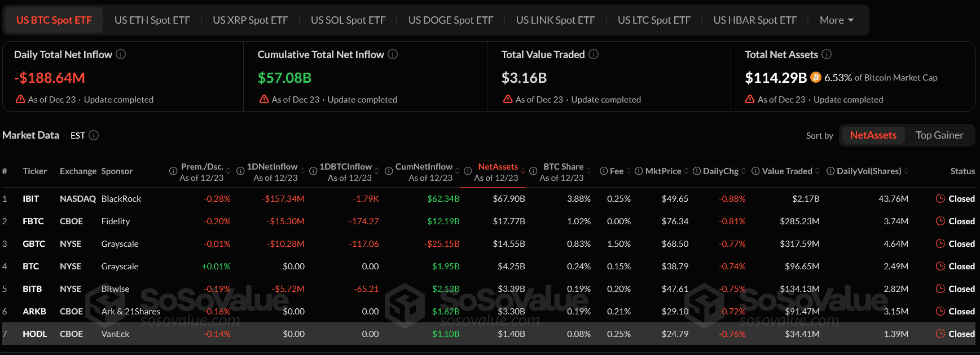Switch to US ETH Spot ETF tab
Viewport: 980px width, 355px height.
point(152,20)
